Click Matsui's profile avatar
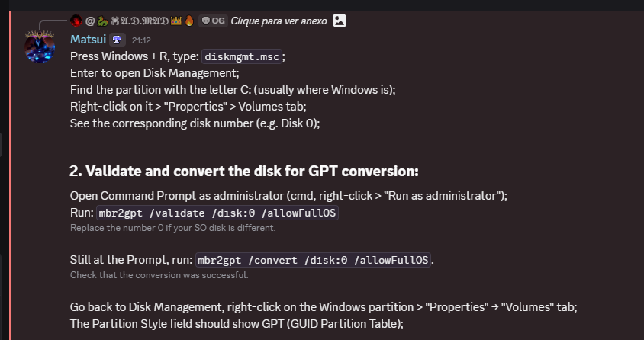 click(40, 47)
